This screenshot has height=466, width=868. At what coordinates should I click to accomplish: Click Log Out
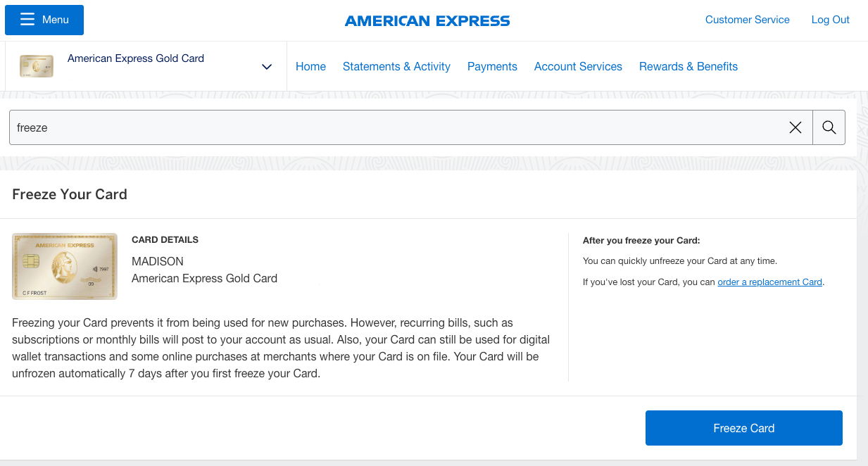830,20
